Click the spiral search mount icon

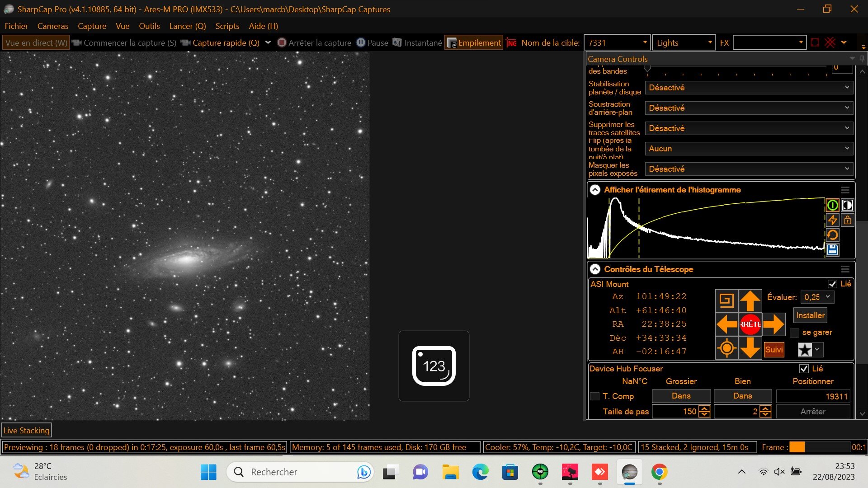coord(726,300)
